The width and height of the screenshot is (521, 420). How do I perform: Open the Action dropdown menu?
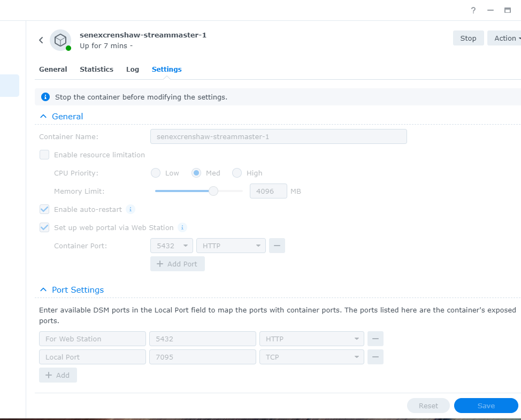(505, 38)
